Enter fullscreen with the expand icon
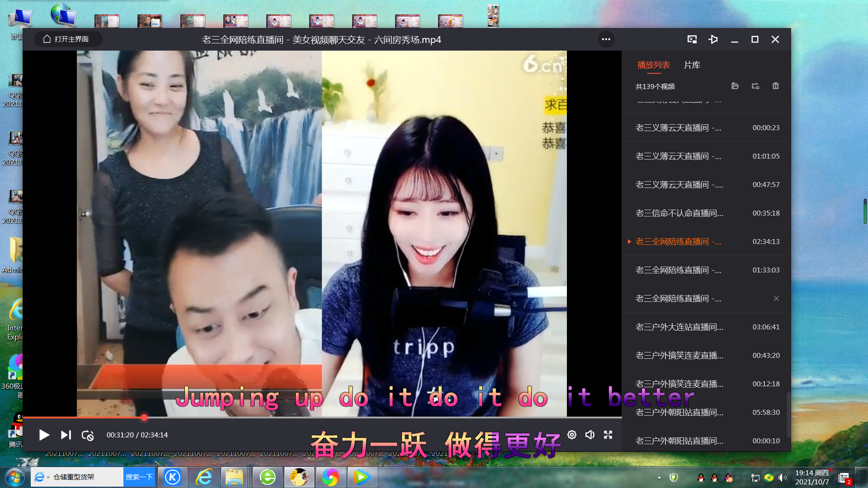 (608, 435)
